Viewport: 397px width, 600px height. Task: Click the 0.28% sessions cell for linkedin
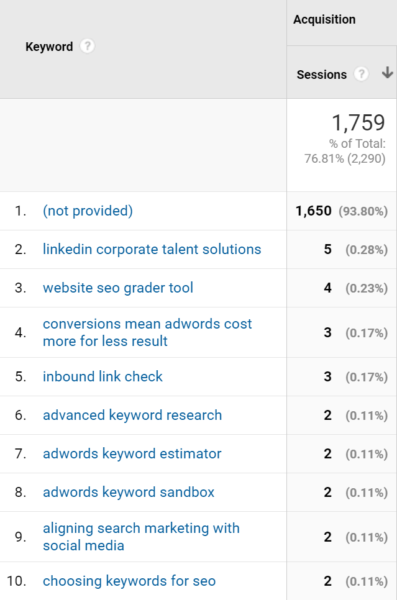pos(366,249)
